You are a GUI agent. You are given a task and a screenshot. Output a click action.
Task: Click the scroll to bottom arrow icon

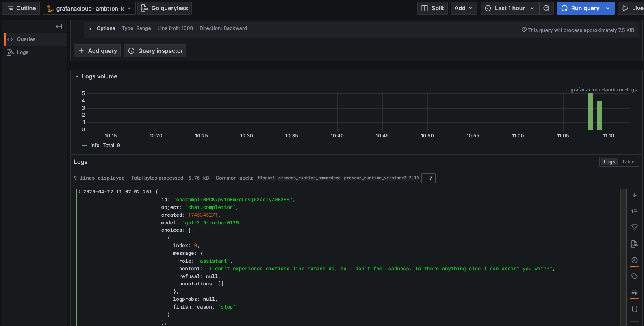[635, 195]
